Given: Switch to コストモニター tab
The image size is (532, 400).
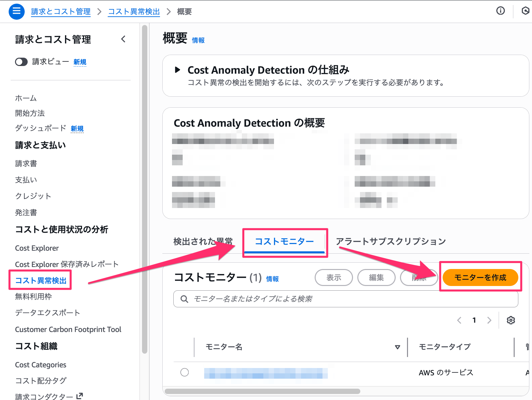Looking at the screenshot, I should pyautogui.click(x=284, y=241).
